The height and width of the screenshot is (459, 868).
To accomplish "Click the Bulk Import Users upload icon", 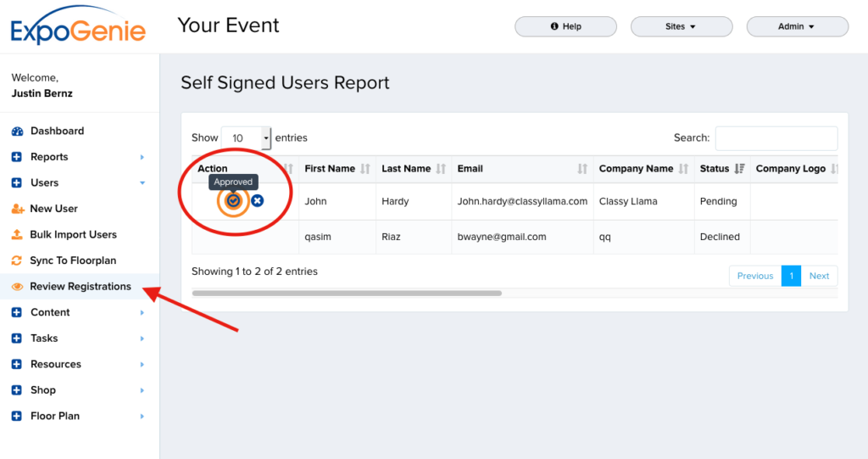I will click(17, 234).
